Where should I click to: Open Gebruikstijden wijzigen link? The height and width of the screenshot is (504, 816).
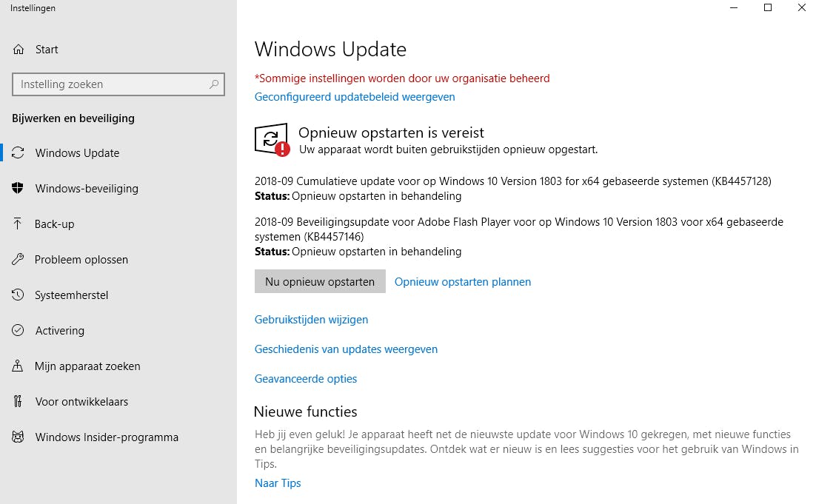coord(311,320)
